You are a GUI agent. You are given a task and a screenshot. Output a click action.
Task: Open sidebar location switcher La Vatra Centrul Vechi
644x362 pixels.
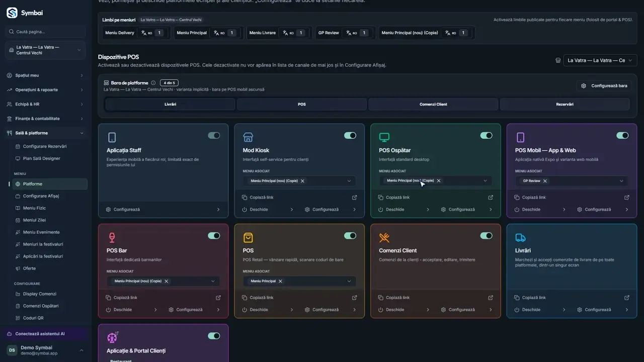45,50
